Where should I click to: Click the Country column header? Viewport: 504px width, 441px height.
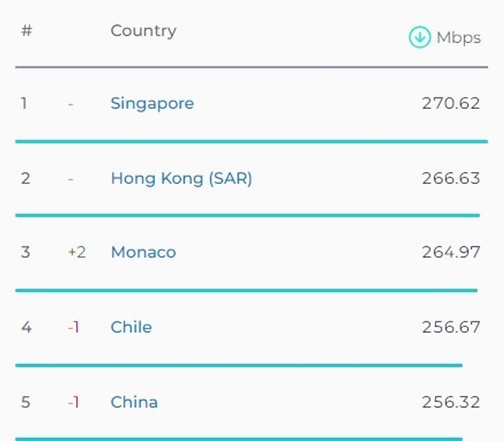pyautogui.click(x=143, y=31)
